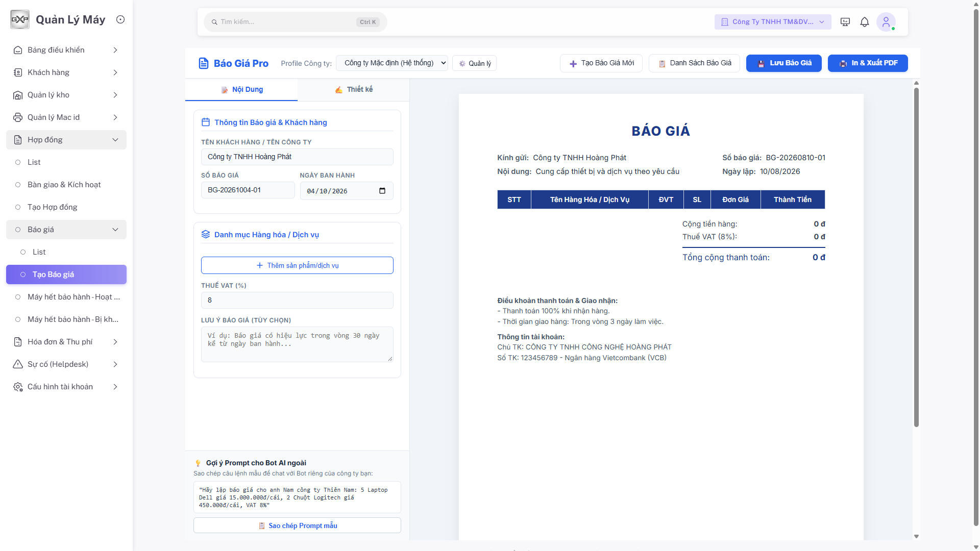Click the Hóa đơn & Thu phí document icon
Screen dimensions: 980x551
pos(18,342)
